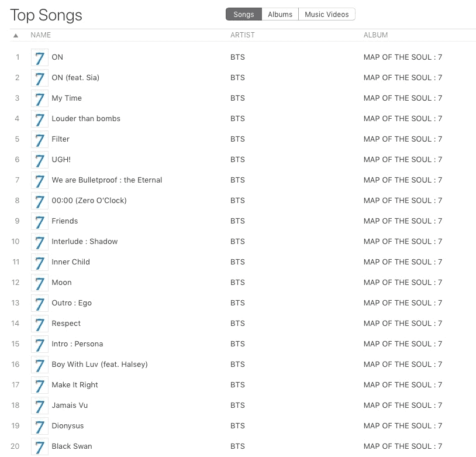
Task: Click album icon next to Friends
Action: click(x=39, y=221)
